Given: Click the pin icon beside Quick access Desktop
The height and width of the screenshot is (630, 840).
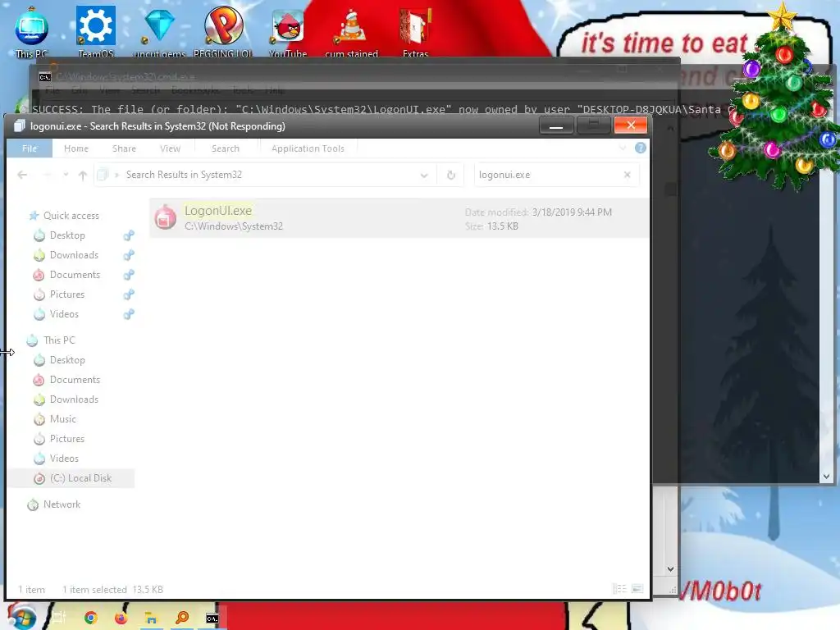Looking at the screenshot, I should pos(129,235).
